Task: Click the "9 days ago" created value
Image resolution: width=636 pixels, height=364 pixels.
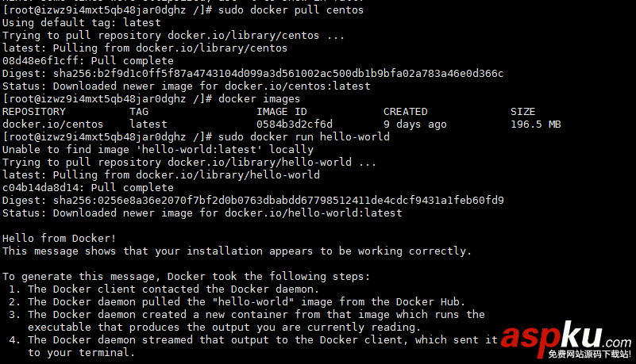Action: 414,125
